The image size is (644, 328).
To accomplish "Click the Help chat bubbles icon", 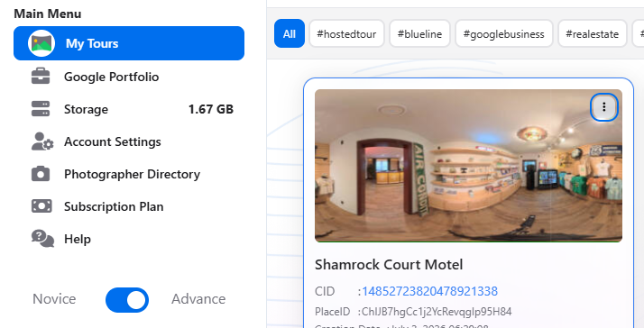I will [x=42, y=239].
